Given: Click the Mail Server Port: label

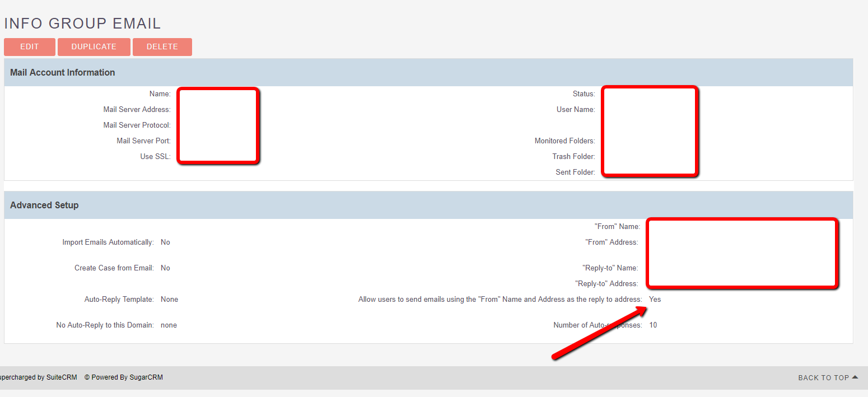Looking at the screenshot, I should 144,141.
